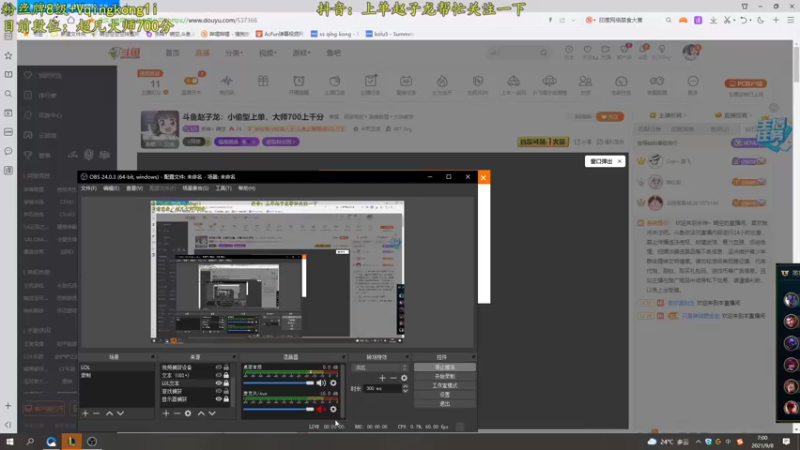This screenshot has height=450, width=800.
Task: Remove the transition with the minus icon in 转场特效
Action: pyautogui.click(x=393, y=378)
